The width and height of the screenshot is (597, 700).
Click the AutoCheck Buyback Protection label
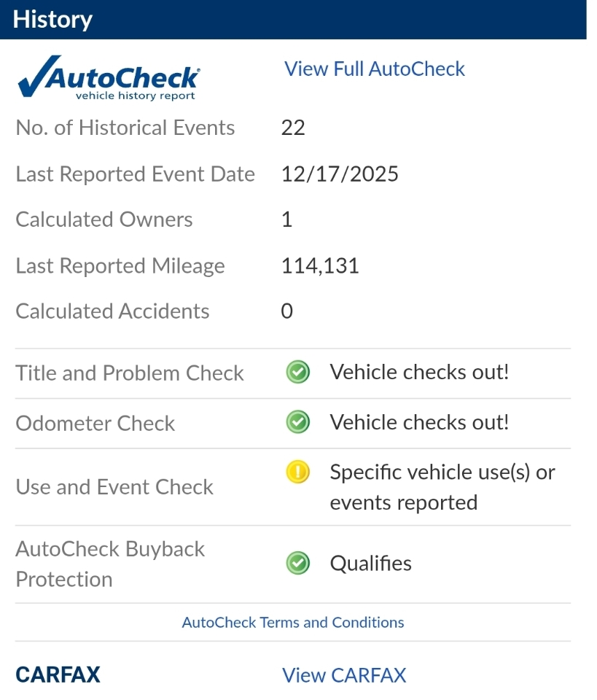tap(110, 564)
